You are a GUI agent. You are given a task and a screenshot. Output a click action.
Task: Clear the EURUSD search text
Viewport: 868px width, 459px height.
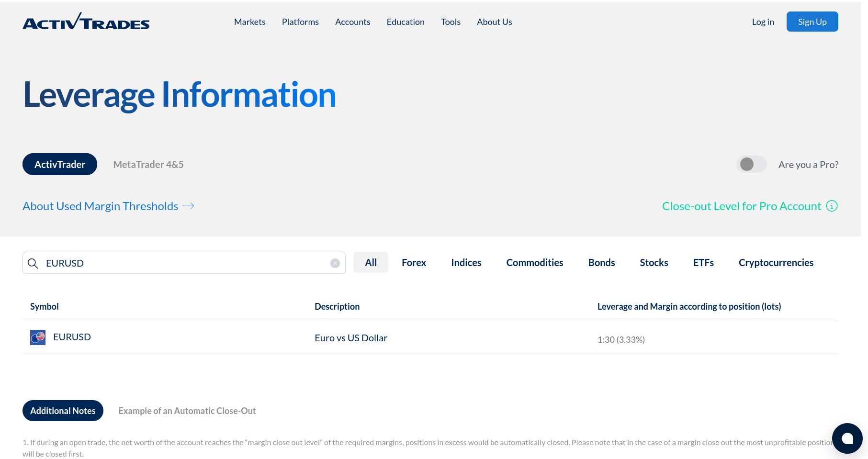pos(335,263)
